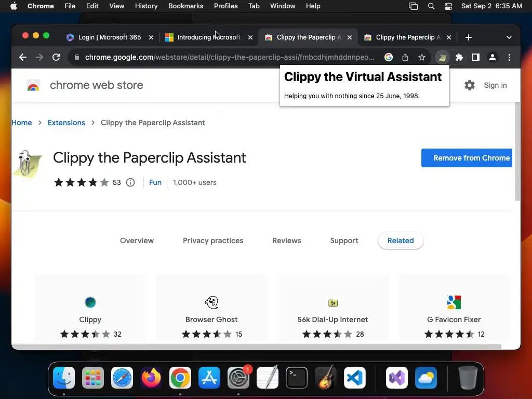Switch to the Login | Microsoft 365 tab
This screenshot has width=532, height=399.
click(x=110, y=37)
